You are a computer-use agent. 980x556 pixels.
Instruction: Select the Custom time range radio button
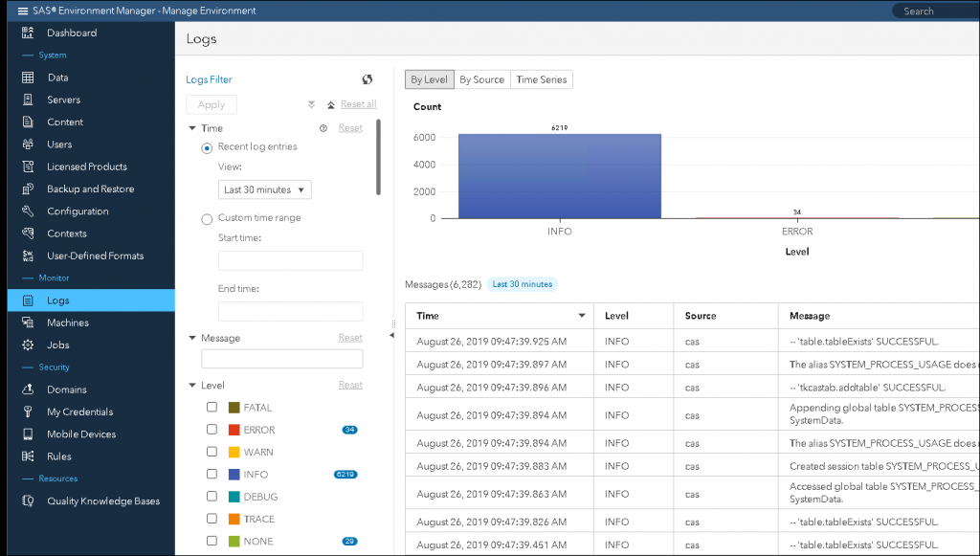[206, 217]
